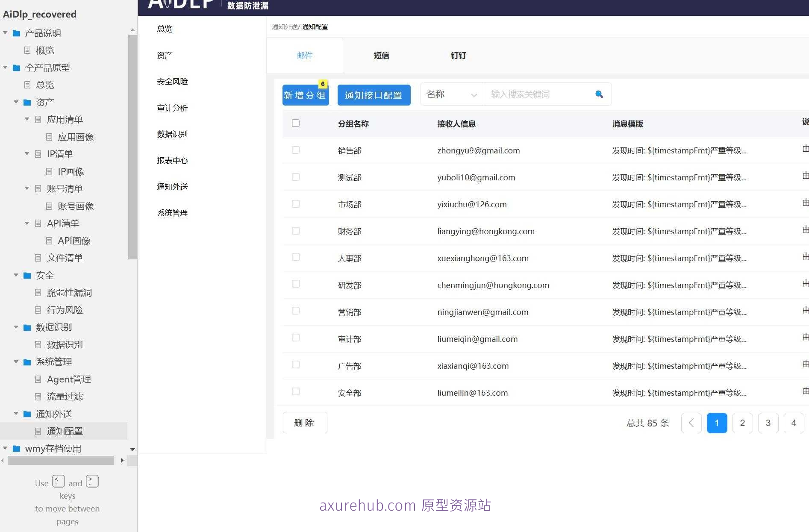
Task: Switch to the 短信 tab
Action: (x=381, y=55)
